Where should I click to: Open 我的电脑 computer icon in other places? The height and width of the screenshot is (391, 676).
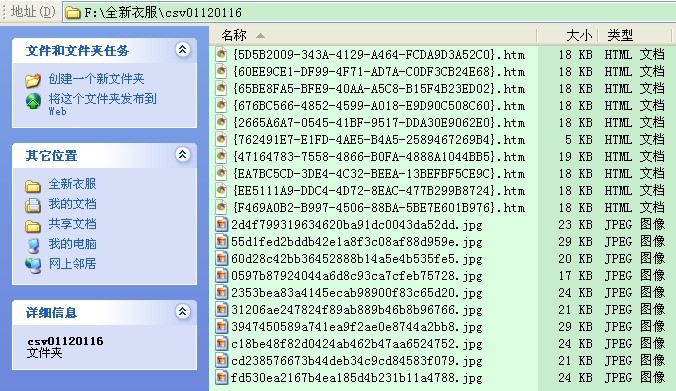[x=33, y=244]
